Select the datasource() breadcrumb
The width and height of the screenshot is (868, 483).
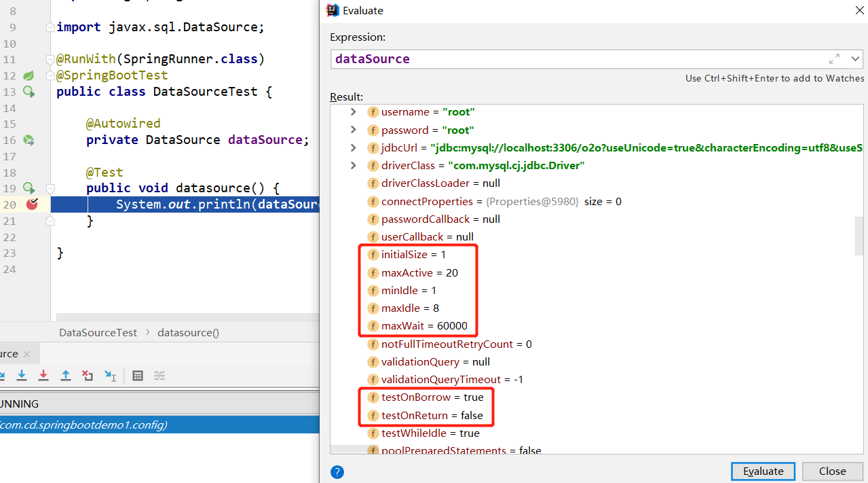tap(189, 333)
